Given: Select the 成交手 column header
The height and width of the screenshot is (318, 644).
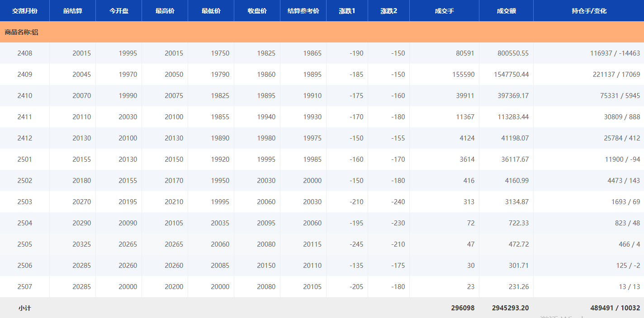Looking at the screenshot, I should [444, 11].
